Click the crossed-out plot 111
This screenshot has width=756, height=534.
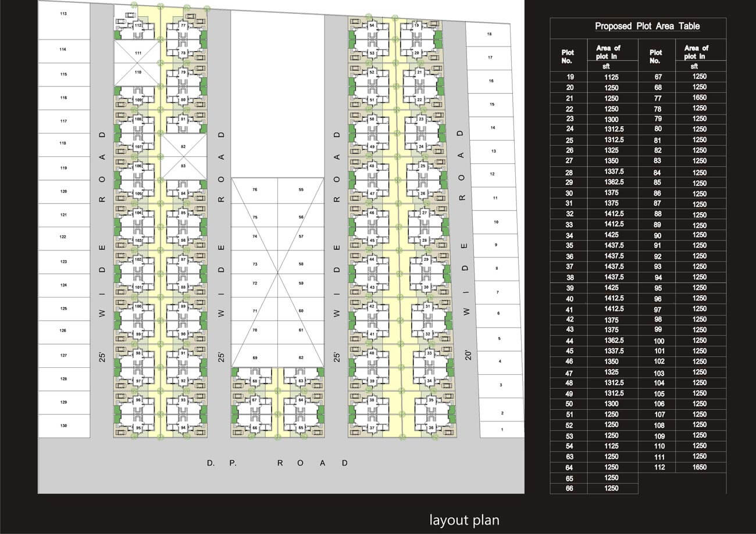pos(137,53)
